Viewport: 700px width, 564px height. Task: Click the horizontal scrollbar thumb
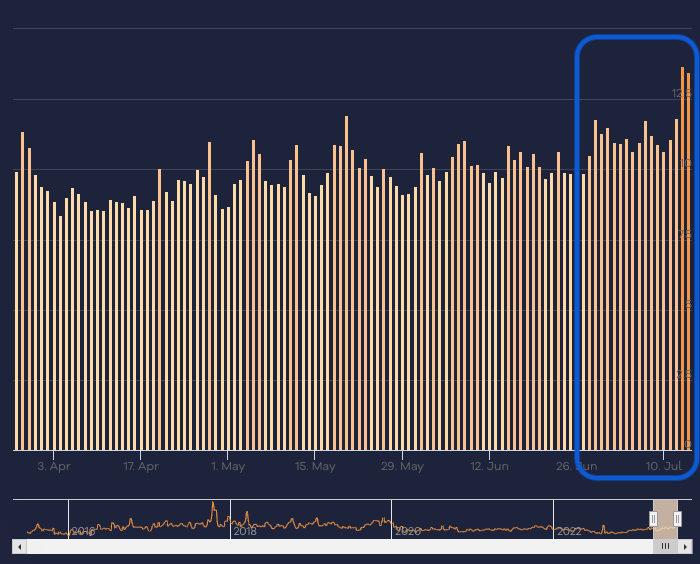666,546
